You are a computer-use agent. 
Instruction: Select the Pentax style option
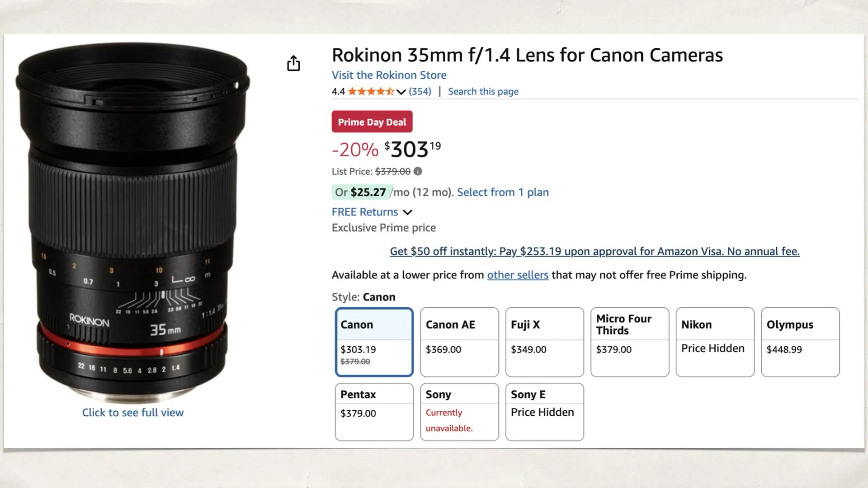374,412
